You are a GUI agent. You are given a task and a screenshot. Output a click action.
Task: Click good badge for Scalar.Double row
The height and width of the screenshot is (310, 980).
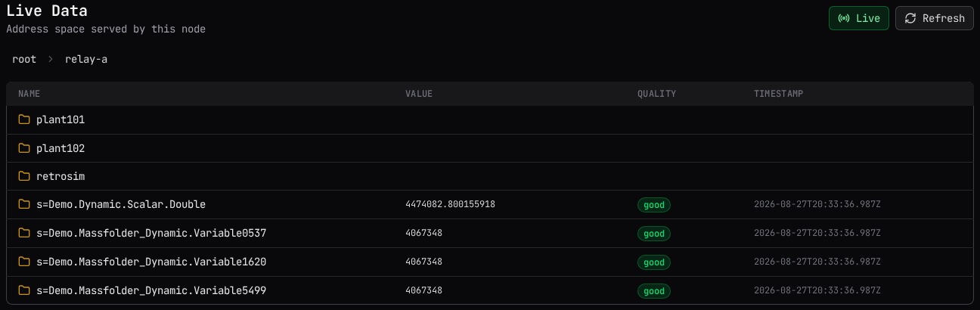point(654,205)
